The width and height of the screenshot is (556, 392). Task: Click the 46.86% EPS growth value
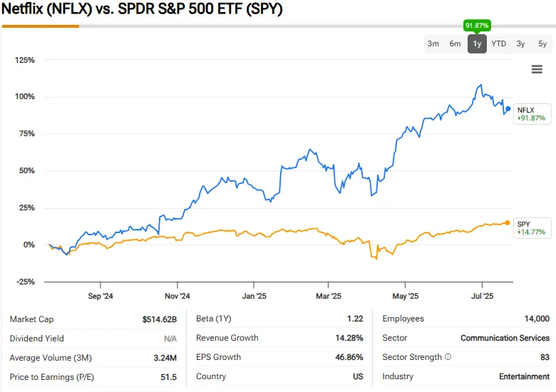349,357
